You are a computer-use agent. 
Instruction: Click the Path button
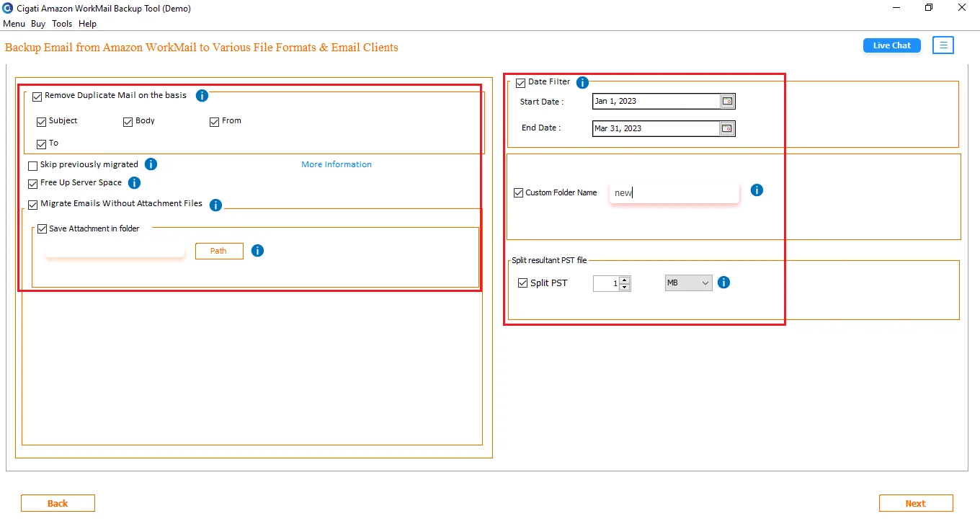219,251
